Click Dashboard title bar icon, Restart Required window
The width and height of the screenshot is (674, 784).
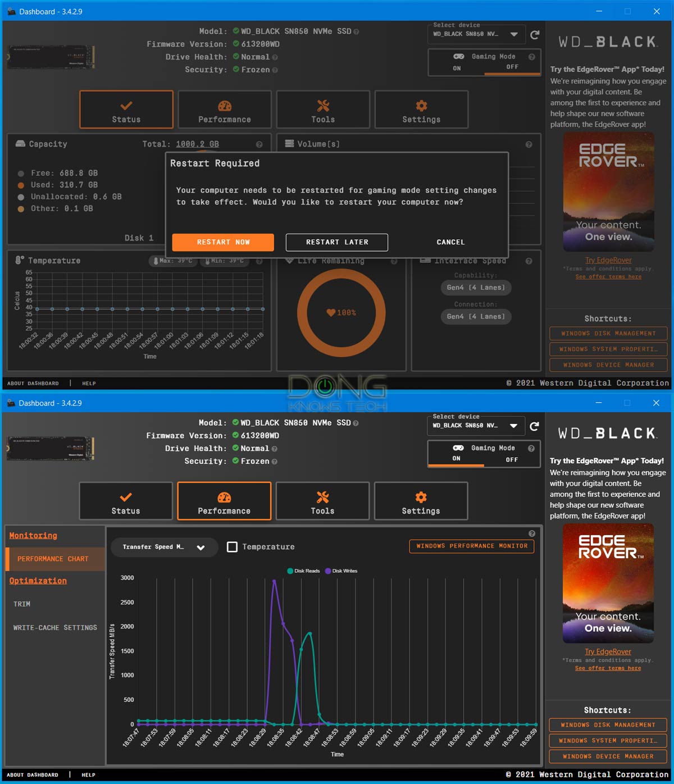11,11
